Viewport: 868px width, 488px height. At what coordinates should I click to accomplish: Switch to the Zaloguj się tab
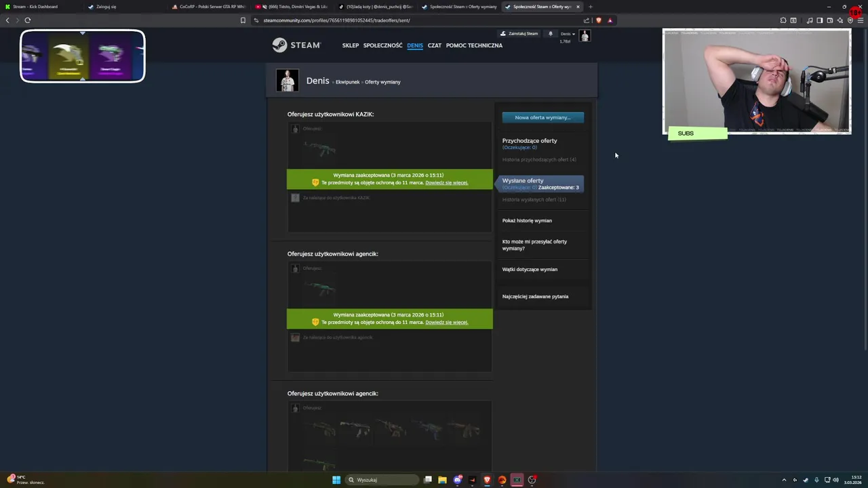pyautogui.click(x=125, y=7)
